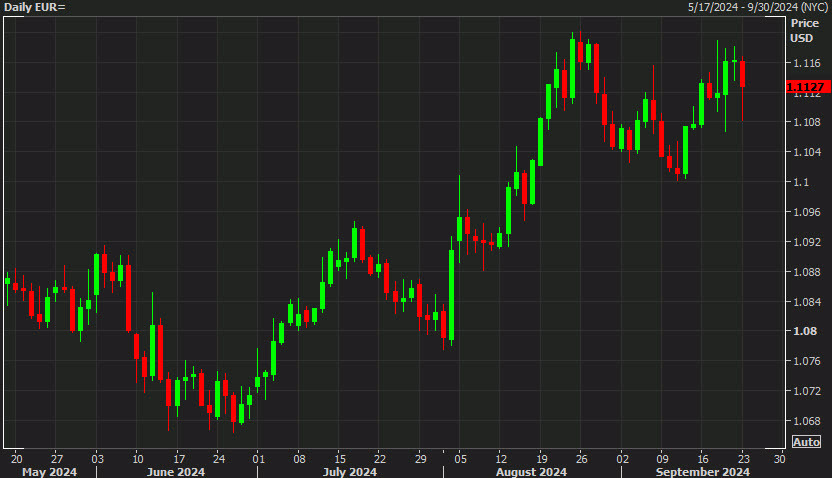Click the date tick labeled 02 in September

pyautogui.click(x=622, y=459)
